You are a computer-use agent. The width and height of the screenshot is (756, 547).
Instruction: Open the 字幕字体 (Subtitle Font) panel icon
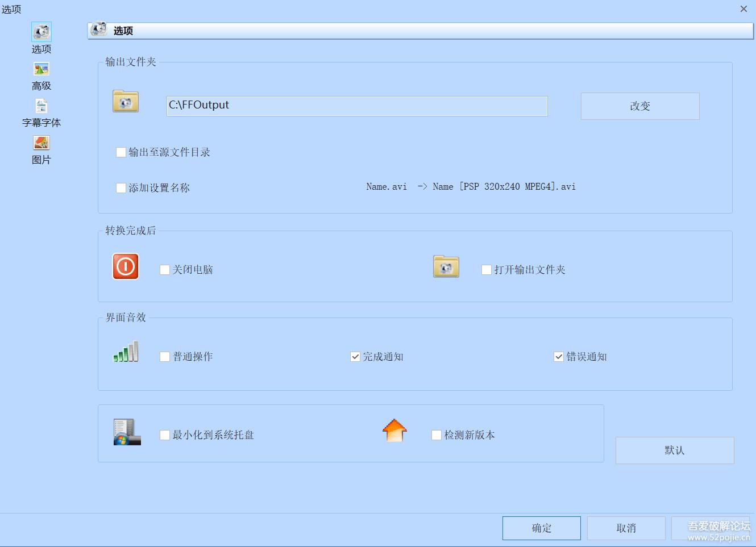tap(40, 105)
